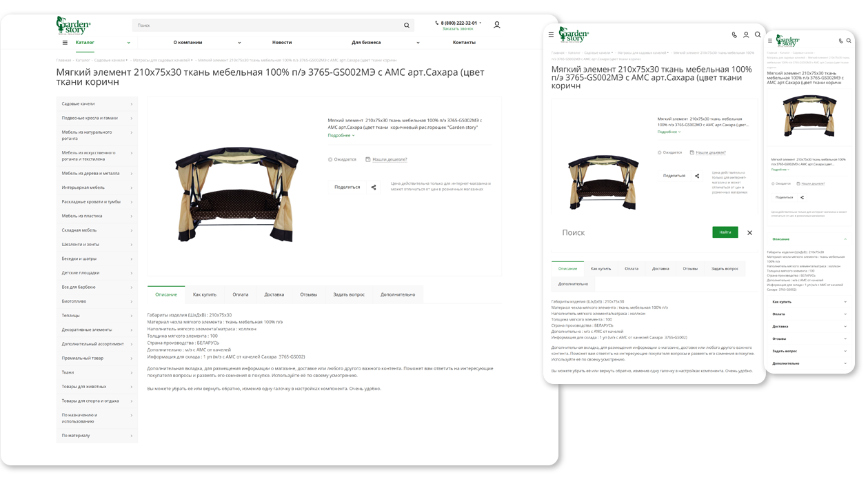Screen dimensions: 868x495
Task: Switch to the Доставка tab in the desktop view
Action: pos(274,294)
